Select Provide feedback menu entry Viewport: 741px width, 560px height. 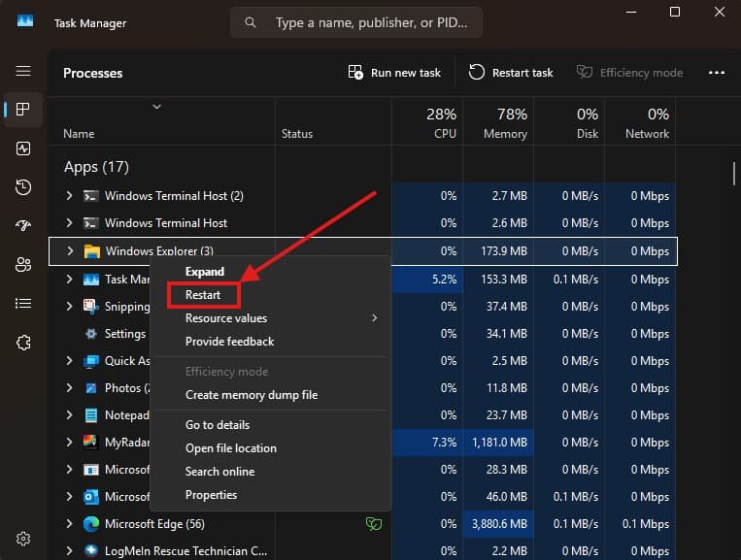229,342
